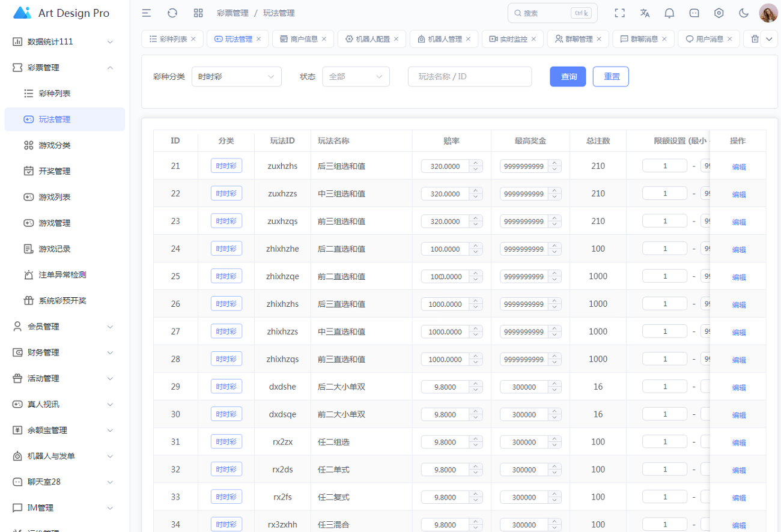
Task: Open the notification bell
Action: [x=669, y=13]
